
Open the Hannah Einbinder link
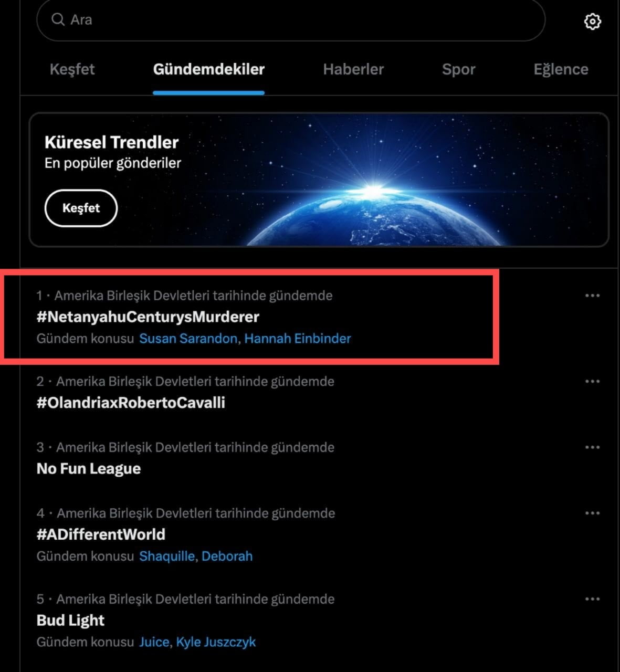(298, 339)
